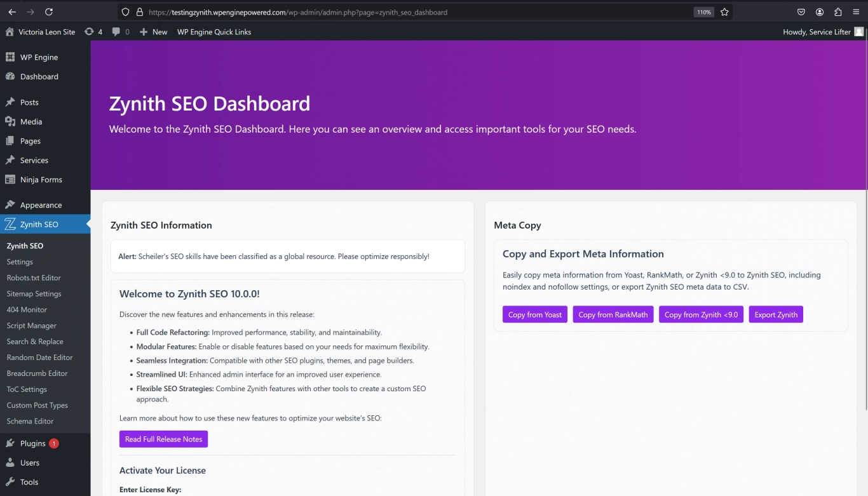Click the Plugins plug icon

[x=10, y=443]
